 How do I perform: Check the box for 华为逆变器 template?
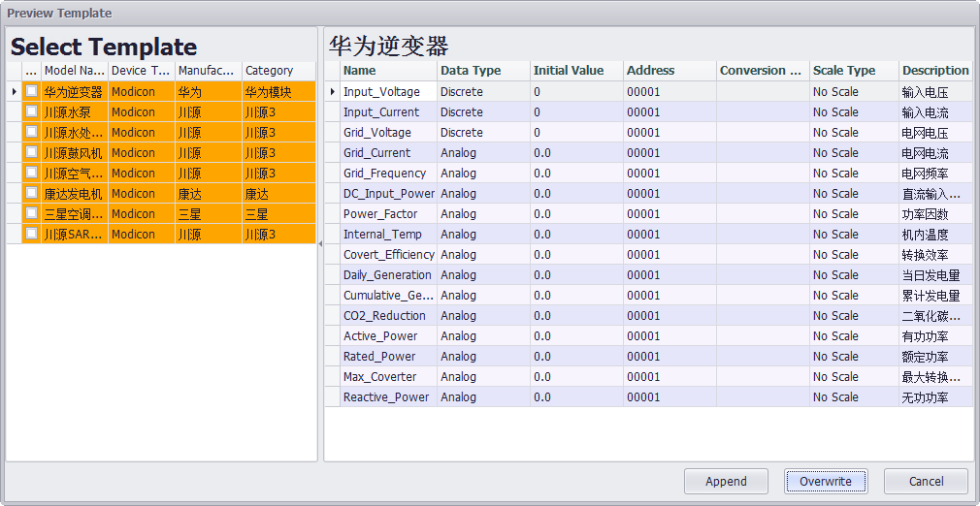point(32,92)
